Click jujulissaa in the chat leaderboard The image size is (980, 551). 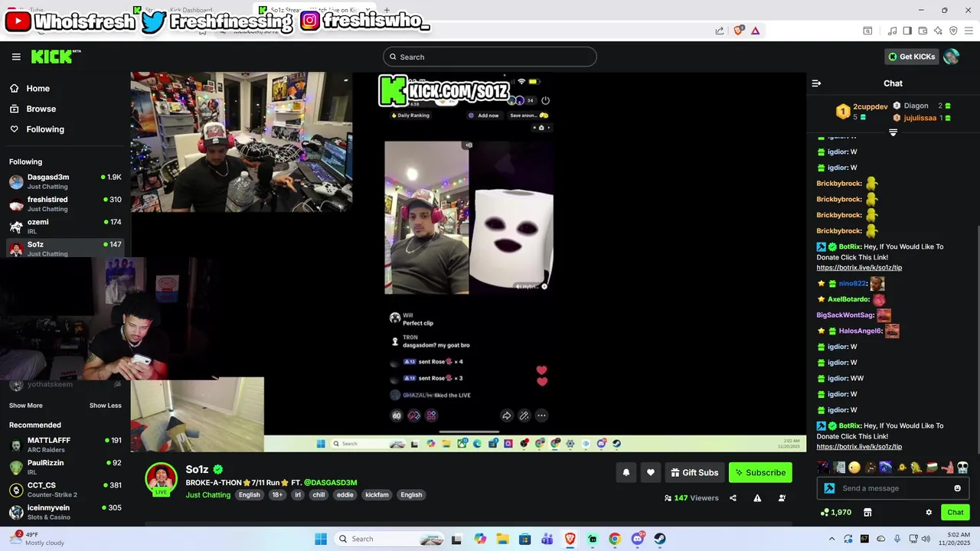click(x=920, y=118)
